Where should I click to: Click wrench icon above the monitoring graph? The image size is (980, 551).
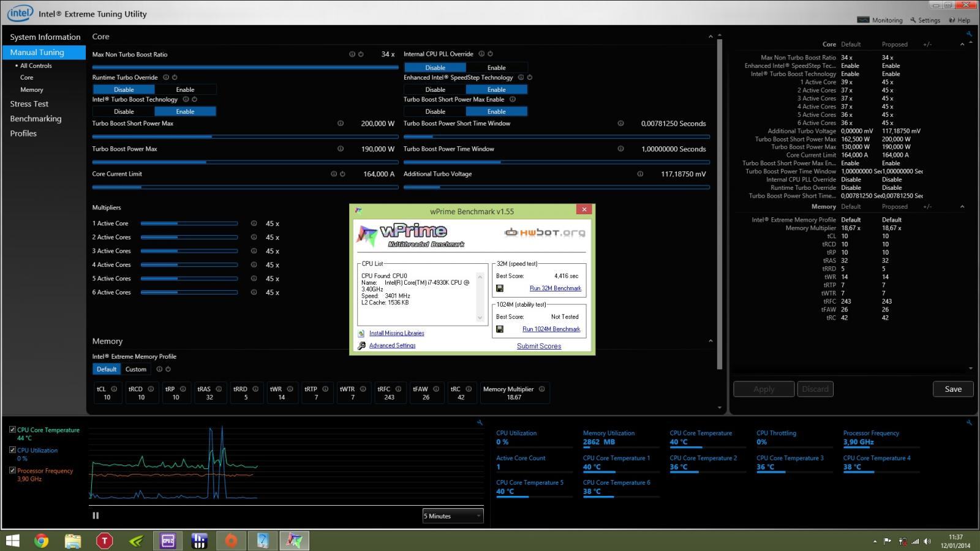point(480,422)
